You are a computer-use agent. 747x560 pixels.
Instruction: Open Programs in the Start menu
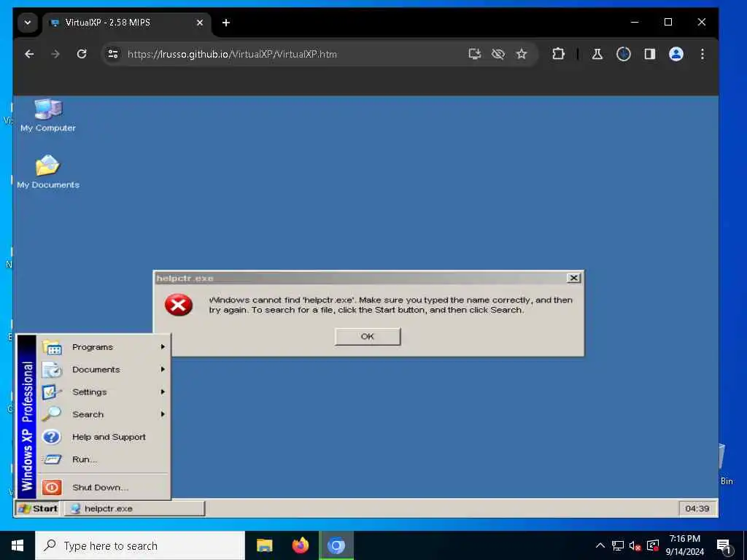coord(104,347)
